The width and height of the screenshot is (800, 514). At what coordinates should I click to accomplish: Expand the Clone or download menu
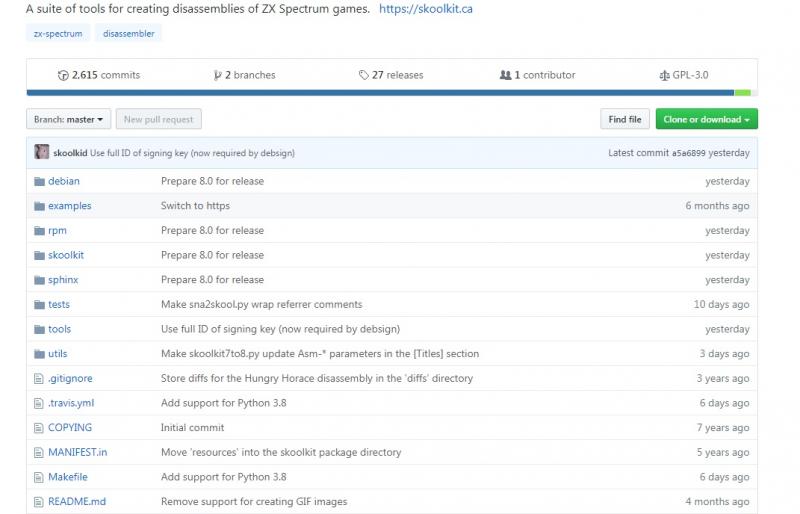[706, 120]
